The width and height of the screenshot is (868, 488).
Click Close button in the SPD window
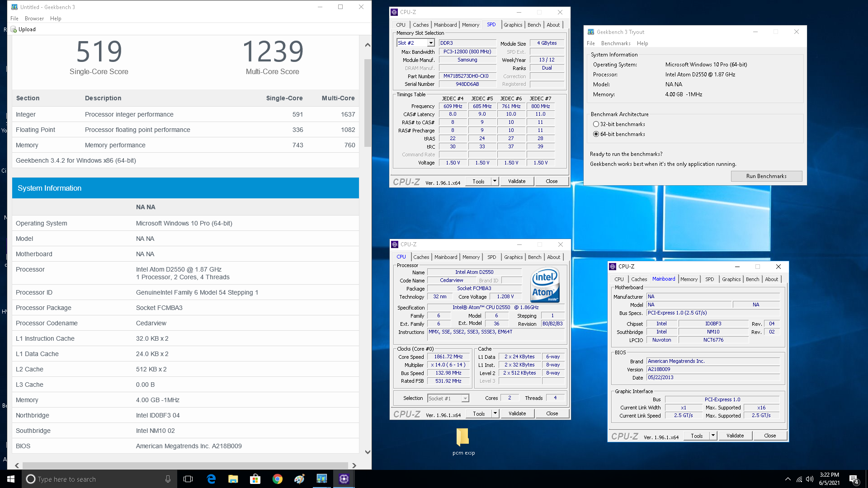552,181
